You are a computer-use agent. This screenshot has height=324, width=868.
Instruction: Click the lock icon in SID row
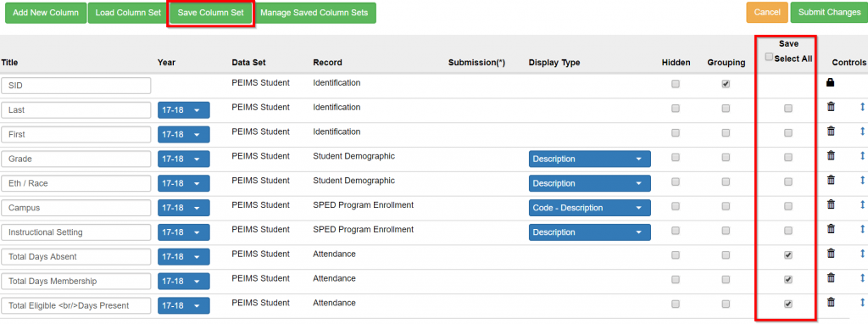point(831,82)
